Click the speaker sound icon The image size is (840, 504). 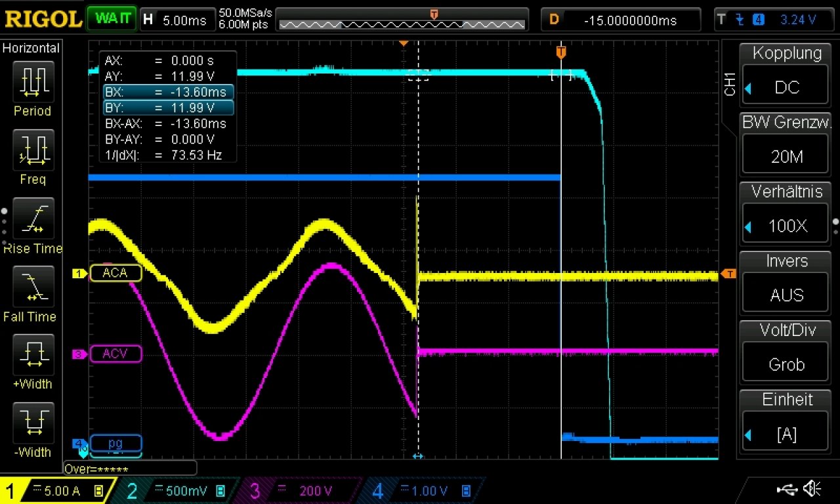[812, 489]
